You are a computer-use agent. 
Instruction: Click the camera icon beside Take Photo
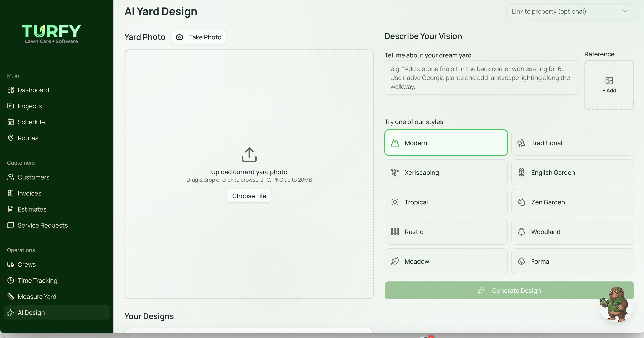(179, 37)
